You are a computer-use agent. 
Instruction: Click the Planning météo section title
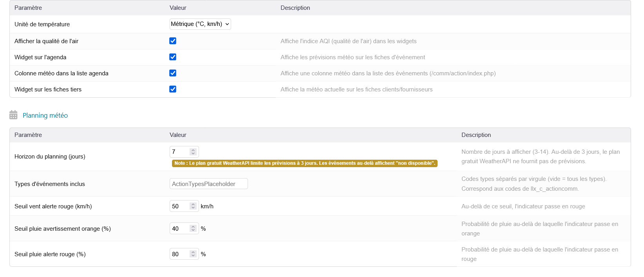point(45,115)
